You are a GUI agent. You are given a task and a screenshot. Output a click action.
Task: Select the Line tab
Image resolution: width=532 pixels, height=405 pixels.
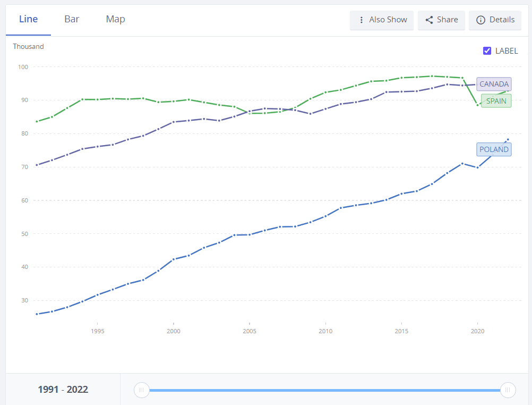point(28,19)
